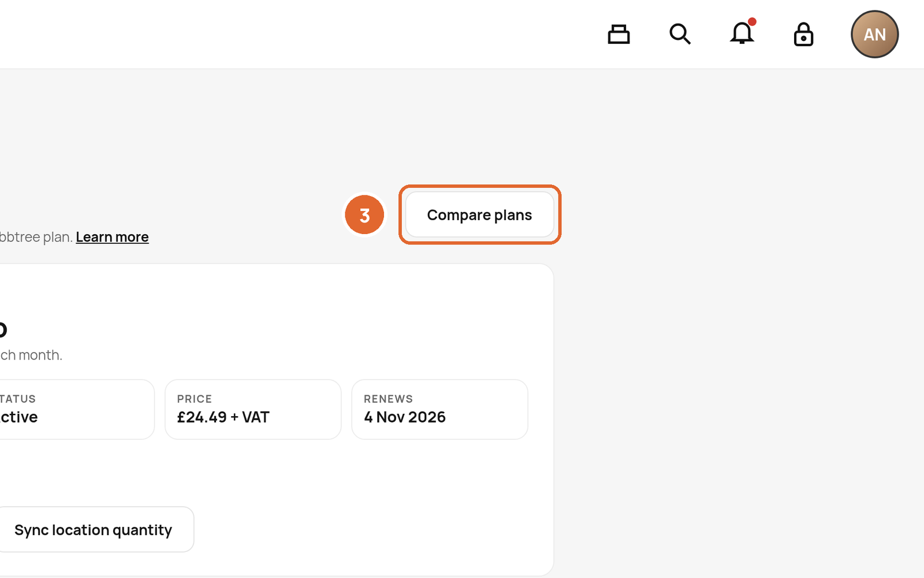Image resolution: width=924 pixels, height=578 pixels.
Task: Open search with the magnifying glass icon
Action: pos(680,34)
